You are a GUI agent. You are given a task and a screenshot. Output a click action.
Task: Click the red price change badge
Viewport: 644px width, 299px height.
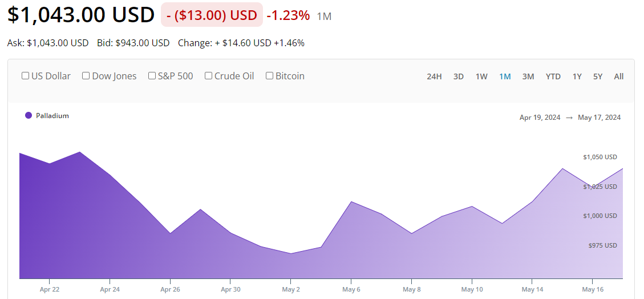(x=212, y=15)
